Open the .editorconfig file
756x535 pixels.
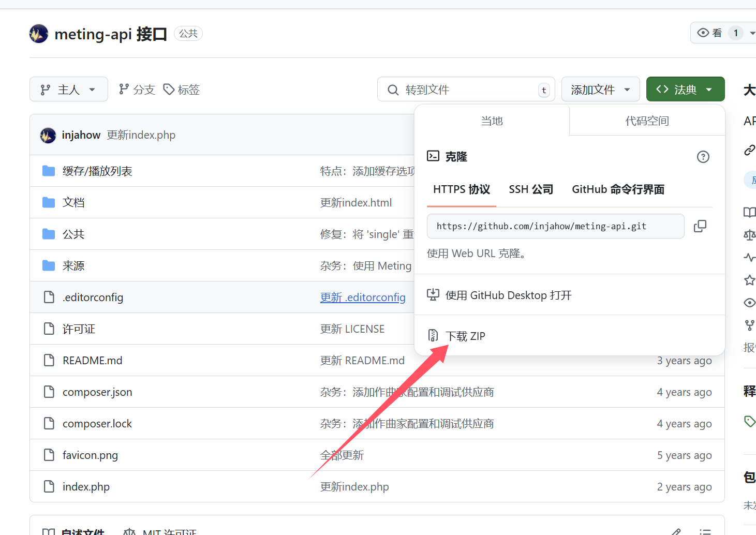point(93,298)
